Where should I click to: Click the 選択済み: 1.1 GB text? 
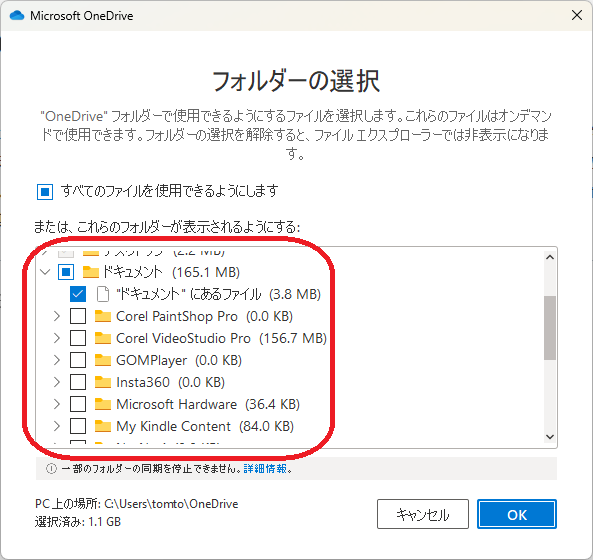tap(78, 522)
